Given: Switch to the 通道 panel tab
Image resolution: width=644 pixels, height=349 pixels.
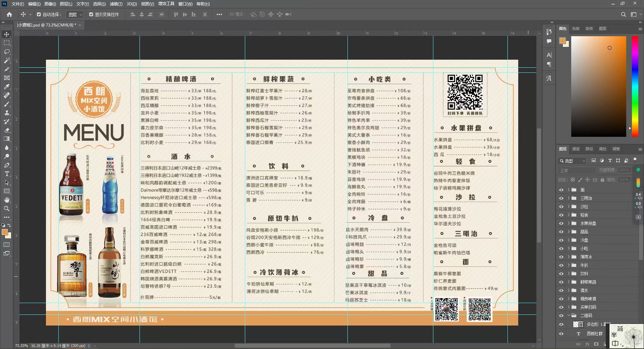Looking at the screenshot, I should pyautogui.click(x=576, y=149).
